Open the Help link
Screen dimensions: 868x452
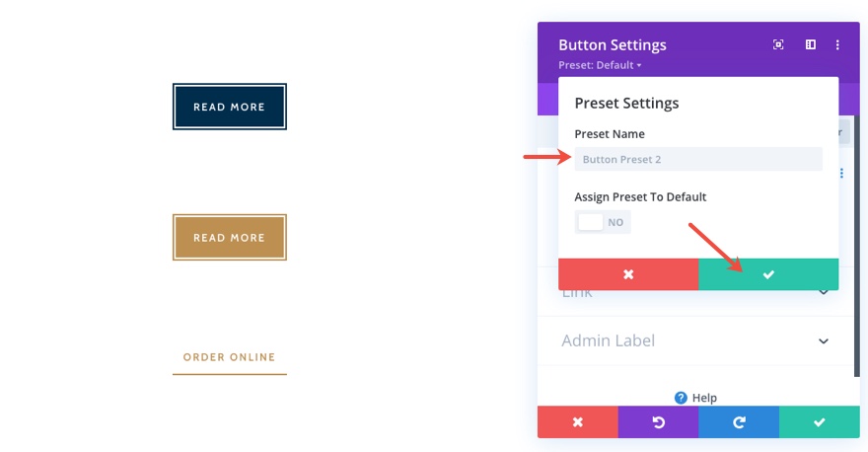704,398
